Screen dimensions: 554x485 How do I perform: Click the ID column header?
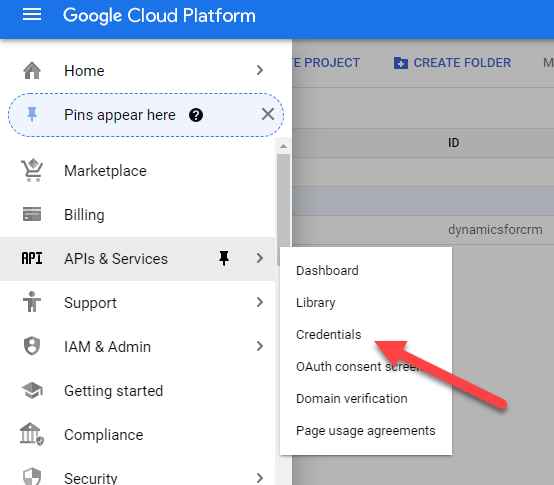pos(453,143)
